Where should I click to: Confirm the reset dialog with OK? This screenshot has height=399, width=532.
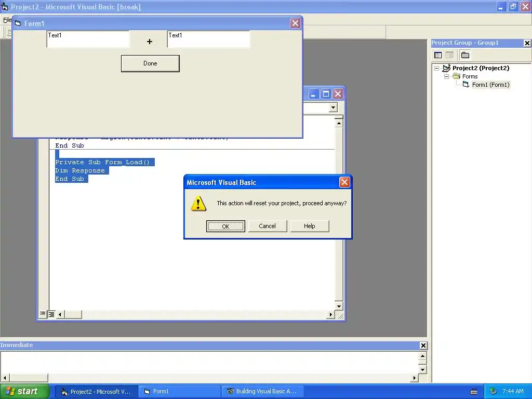[x=225, y=227]
